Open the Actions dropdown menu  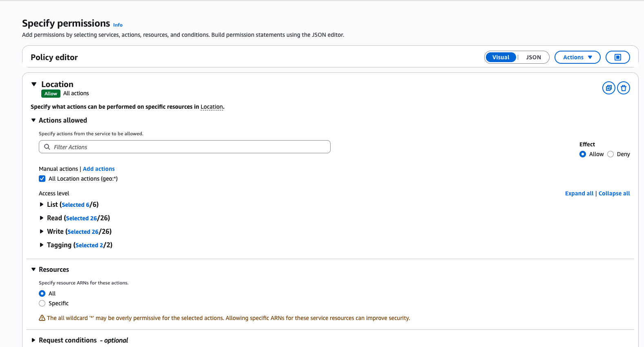pyautogui.click(x=577, y=57)
